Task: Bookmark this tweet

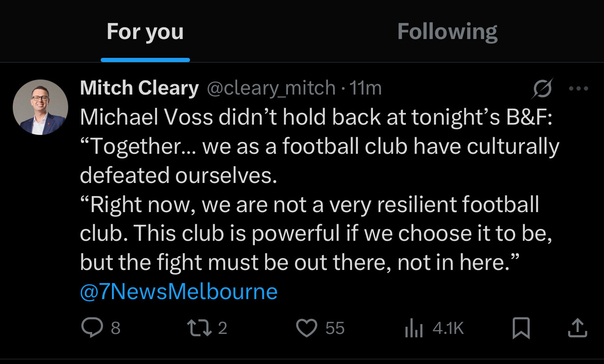Action: pyautogui.click(x=521, y=328)
